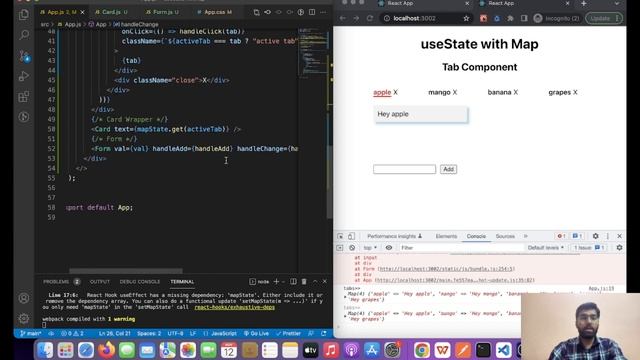640x360 pixels.
Task: Open VS Code Manage gear menu
Action: click(24, 318)
